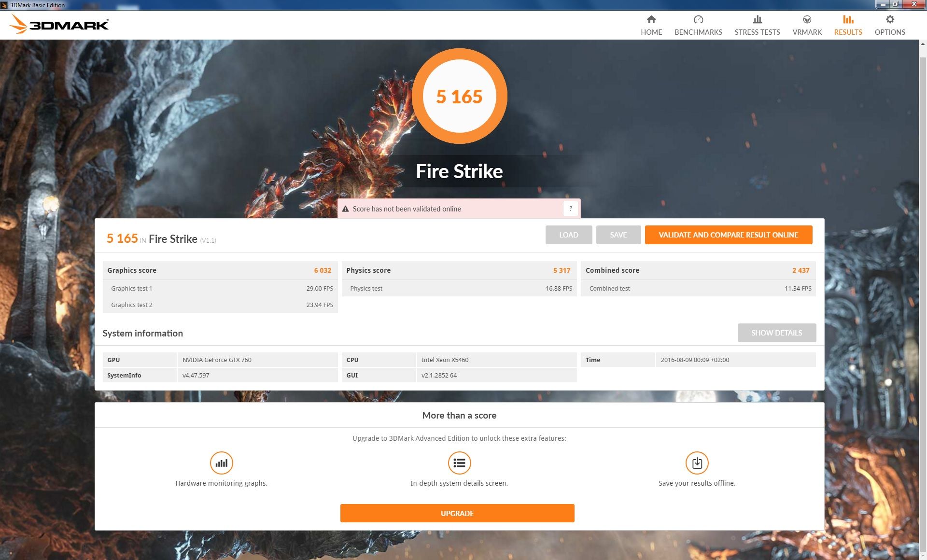Image resolution: width=927 pixels, height=560 pixels.
Task: Open VRMark via its round icon
Action: [807, 19]
